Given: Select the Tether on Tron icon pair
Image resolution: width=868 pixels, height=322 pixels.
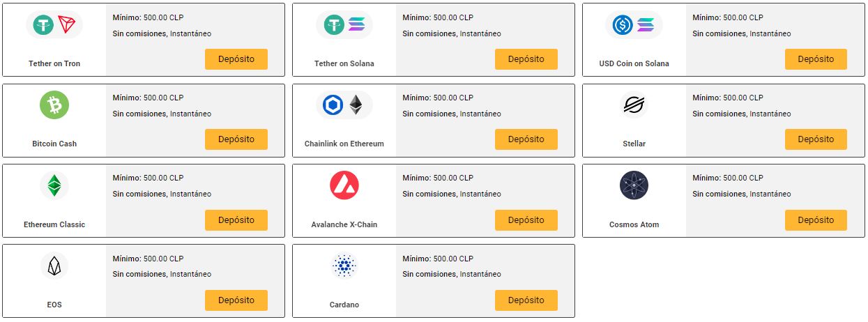Looking at the screenshot, I should coord(54,25).
